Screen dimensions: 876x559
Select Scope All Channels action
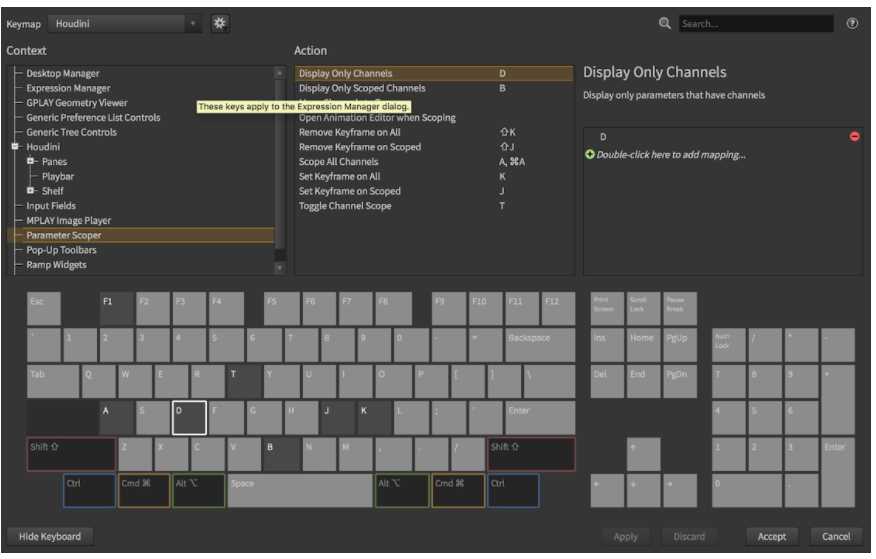coord(434,161)
